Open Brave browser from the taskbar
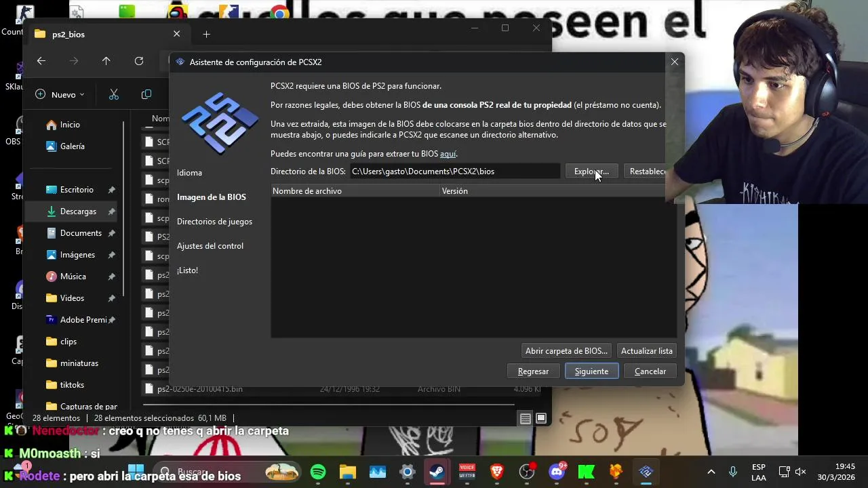This screenshot has width=868, height=488. 497,472
